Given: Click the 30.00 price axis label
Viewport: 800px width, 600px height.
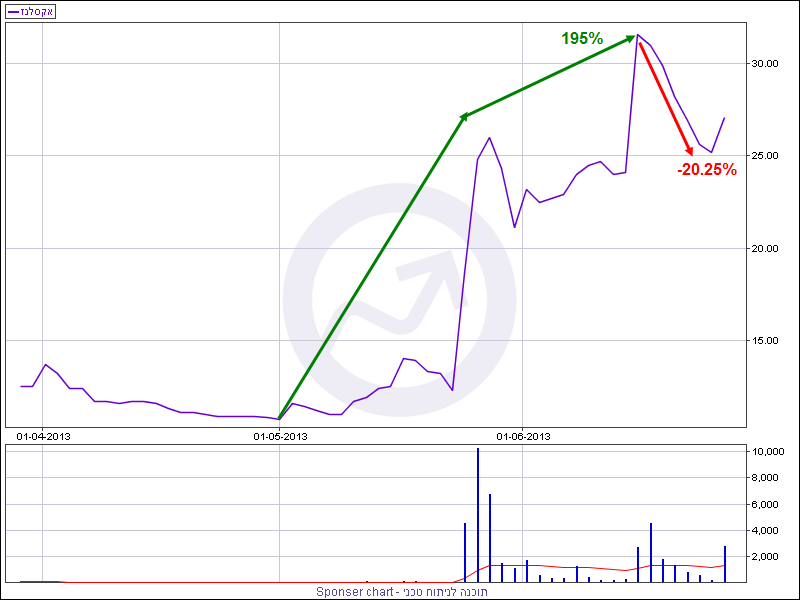Looking at the screenshot, I should [x=765, y=63].
